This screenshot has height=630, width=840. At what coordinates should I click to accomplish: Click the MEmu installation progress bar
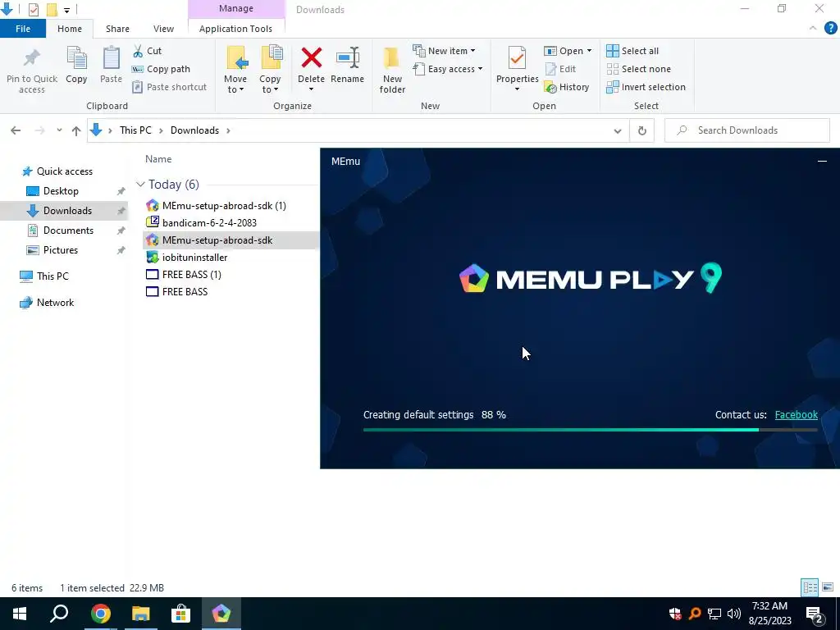tap(591, 430)
